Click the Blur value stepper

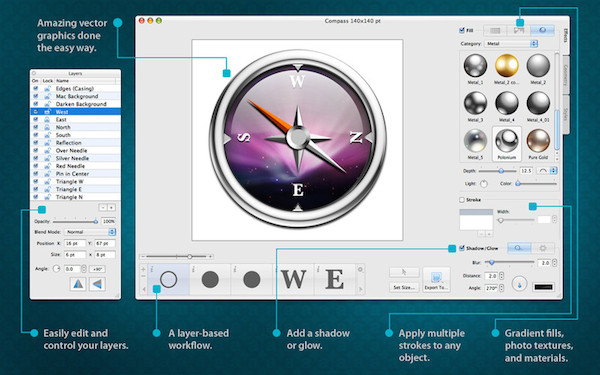(x=555, y=263)
